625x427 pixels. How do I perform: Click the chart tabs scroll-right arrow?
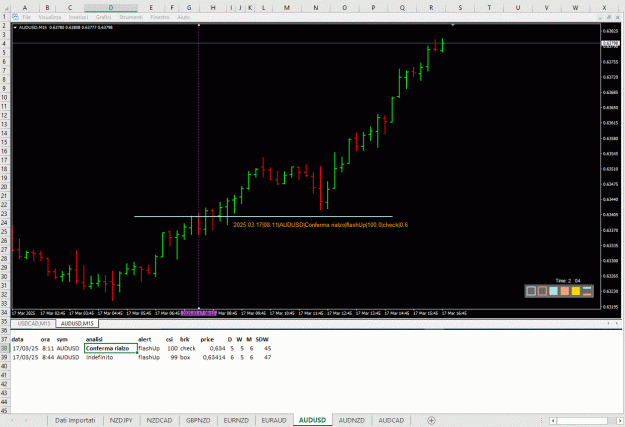pyautogui.click(x=619, y=323)
